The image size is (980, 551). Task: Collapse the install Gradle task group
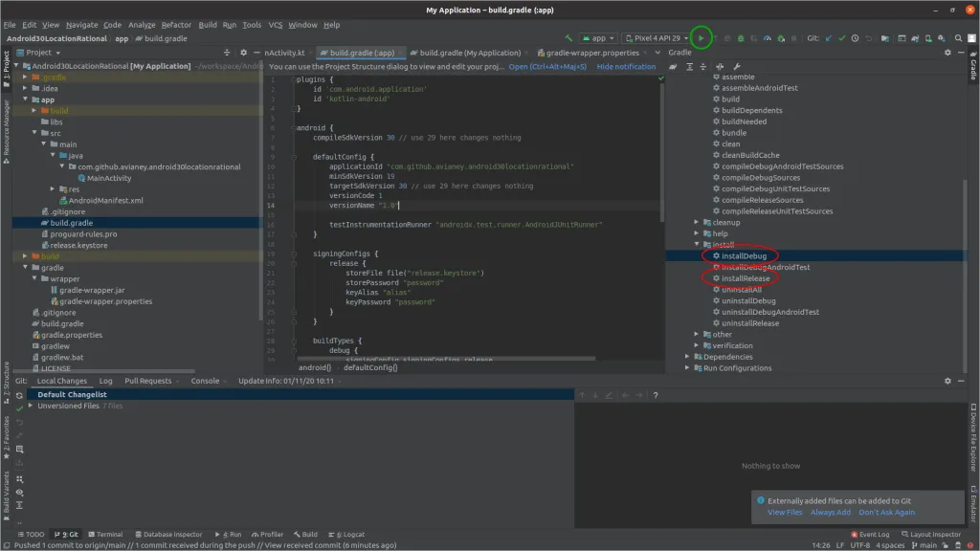click(x=697, y=244)
